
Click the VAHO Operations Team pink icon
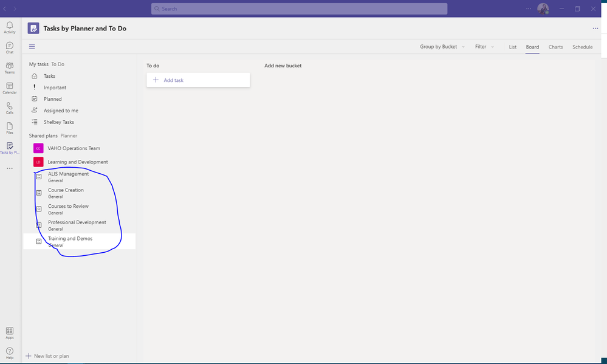tap(38, 148)
